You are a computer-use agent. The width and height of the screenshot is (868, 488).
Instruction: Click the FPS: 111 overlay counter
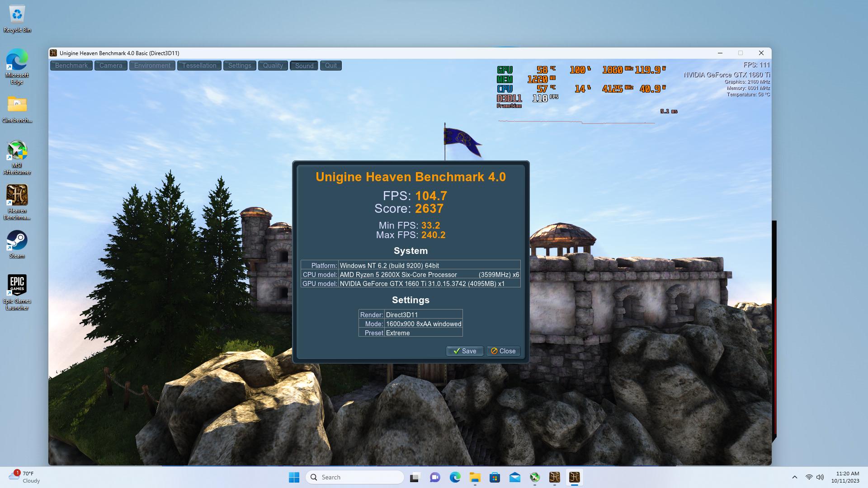click(x=756, y=65)
